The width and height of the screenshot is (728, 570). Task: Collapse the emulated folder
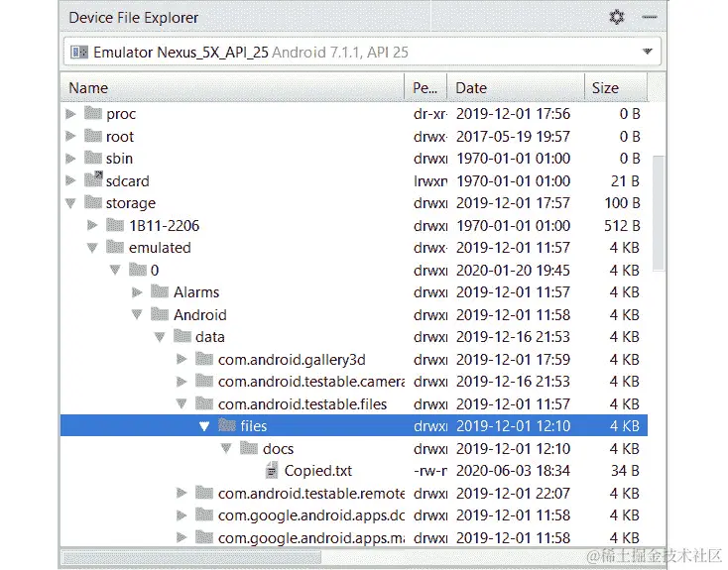click(92, 248)
